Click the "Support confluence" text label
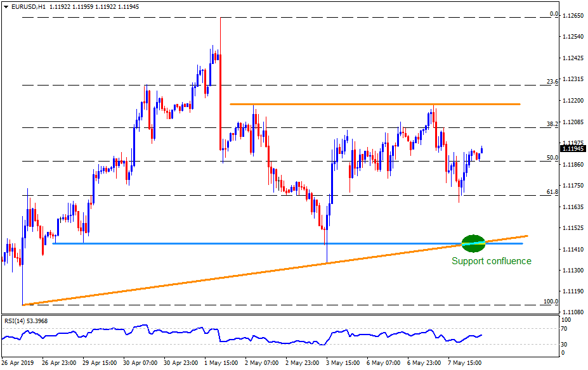The height and width of the screenshot is (370, 588). tap(491, 261)
